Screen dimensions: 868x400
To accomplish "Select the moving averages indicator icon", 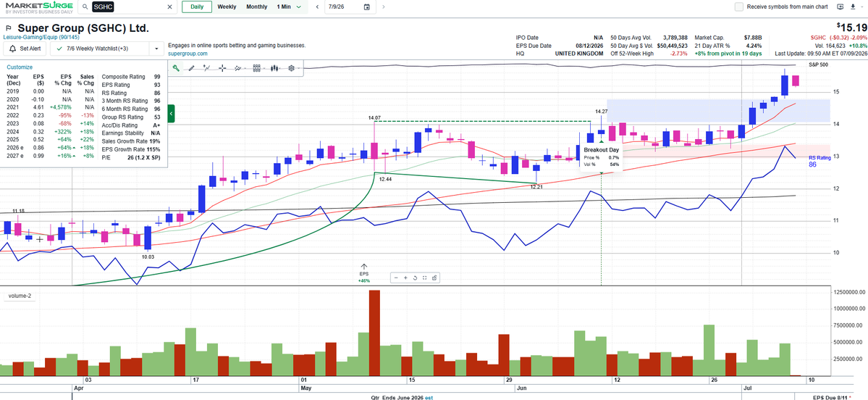I will [237, 68].
